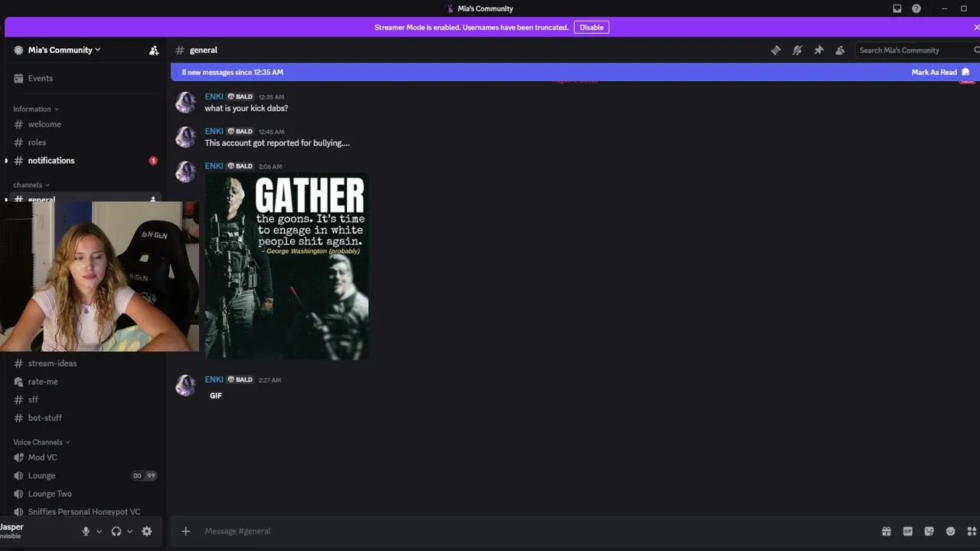Open User Settings gear icon

(147, 531)
